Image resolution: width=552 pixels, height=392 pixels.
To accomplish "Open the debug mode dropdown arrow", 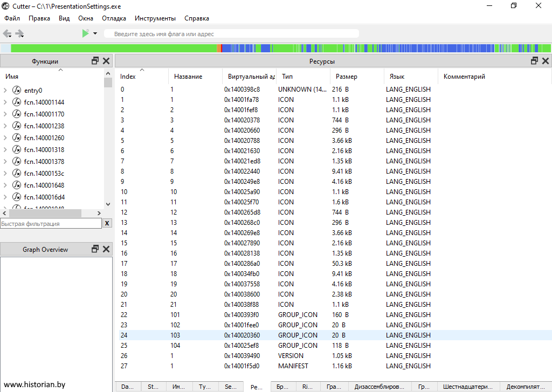I will click(95, 33).
